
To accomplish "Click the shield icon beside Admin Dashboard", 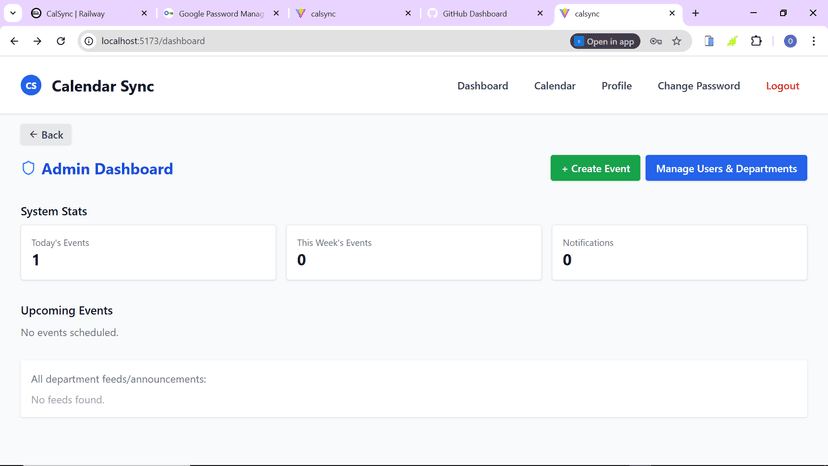I will 28,169.
